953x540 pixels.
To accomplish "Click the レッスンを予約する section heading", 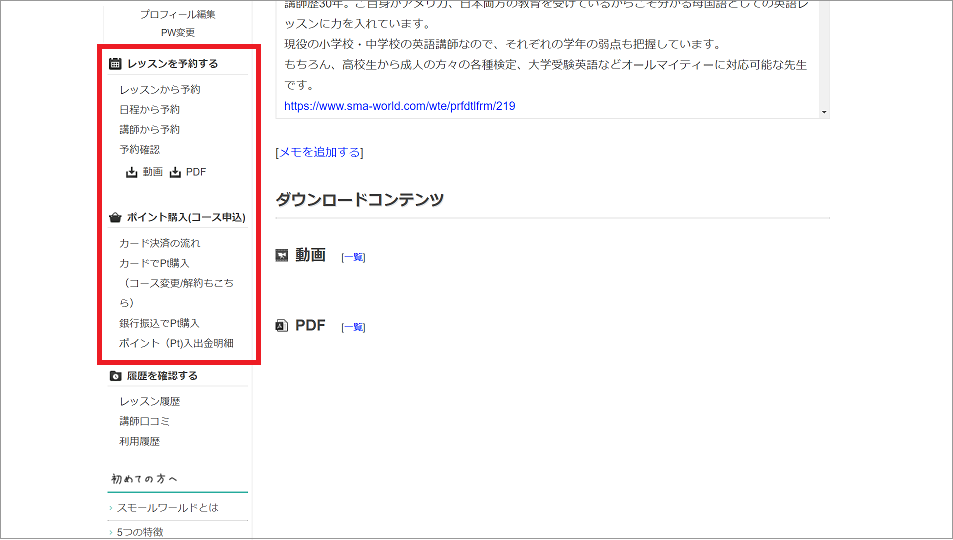I will pos(173,63).
